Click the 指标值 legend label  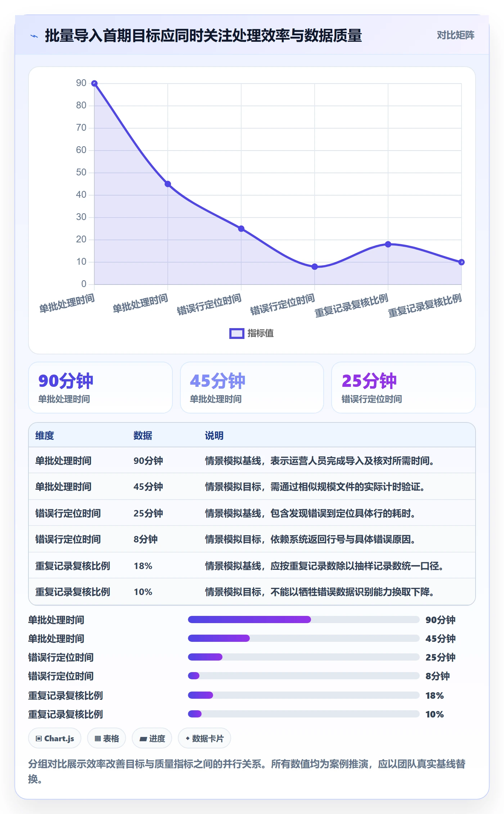(x=260, y=334)
